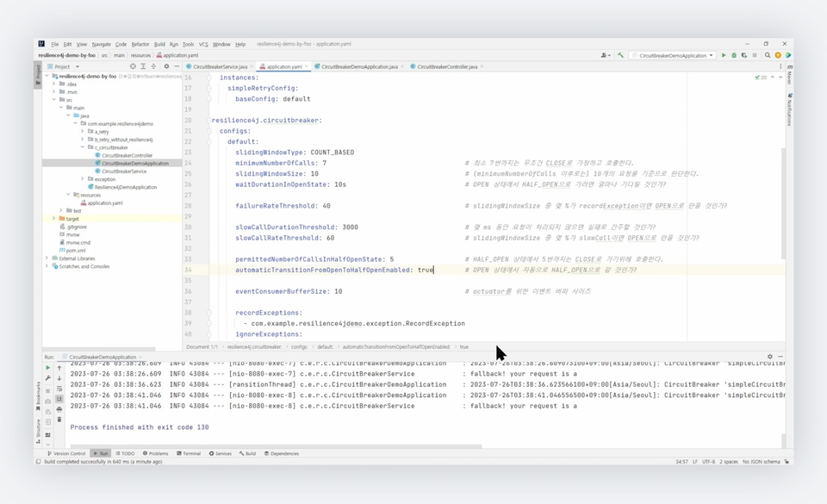
Task: Hide the Project tool window
Action: point(177,66)
